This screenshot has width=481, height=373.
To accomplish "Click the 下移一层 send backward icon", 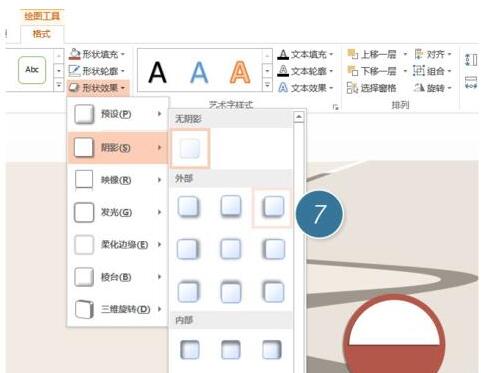I will [352, 71].
